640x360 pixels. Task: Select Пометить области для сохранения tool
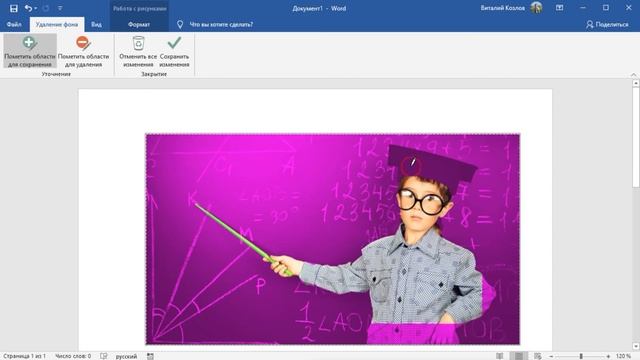tap(30, 51)
